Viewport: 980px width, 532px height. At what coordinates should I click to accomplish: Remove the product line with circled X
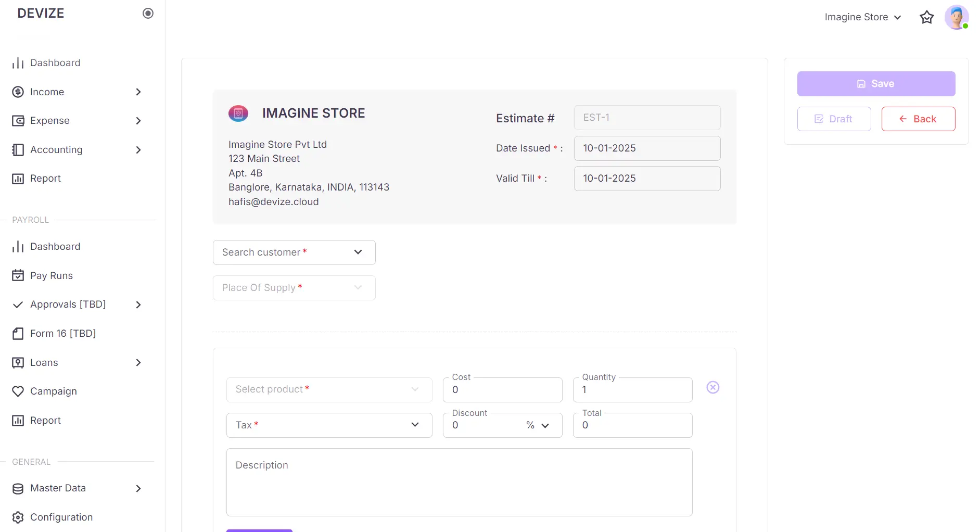[x=713, y=387]
